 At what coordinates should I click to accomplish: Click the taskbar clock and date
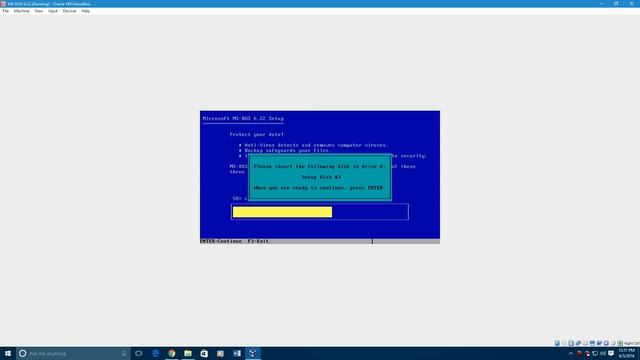627,353
